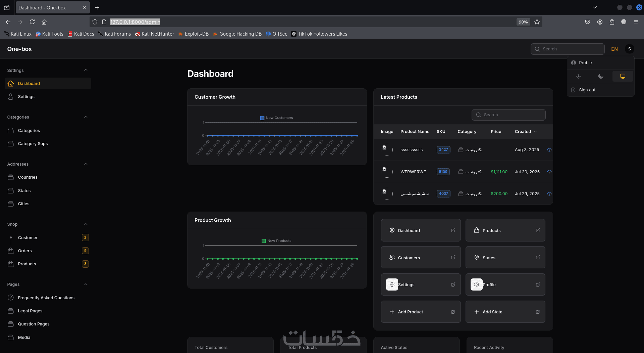Click the Settings user icon in sidebar
Image resolution: width=644 pixels, height=353 pixels.
click(11, 97)
